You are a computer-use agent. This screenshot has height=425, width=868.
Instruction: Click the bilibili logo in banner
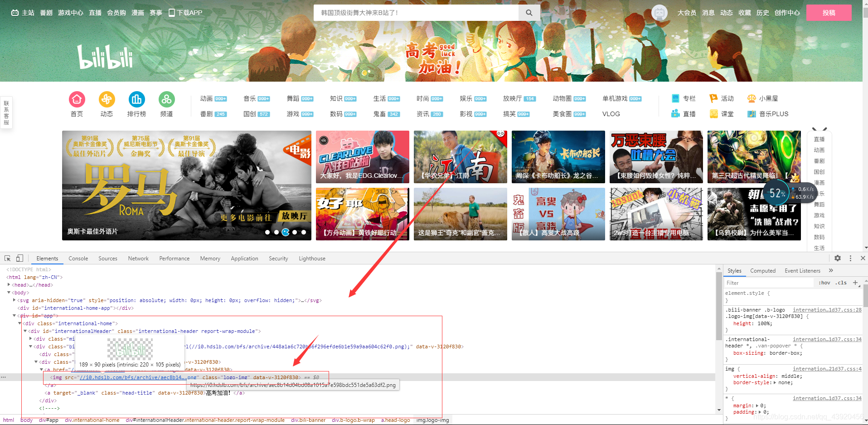point(105,57)
